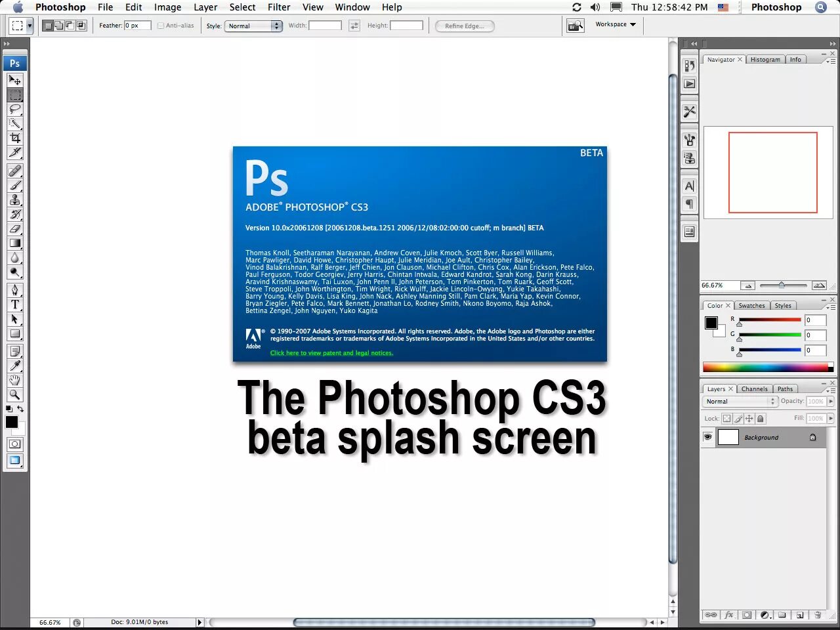This screenshot has height=630, width=840.
Task: Open the Layer menu
Action: pos(205,7)
